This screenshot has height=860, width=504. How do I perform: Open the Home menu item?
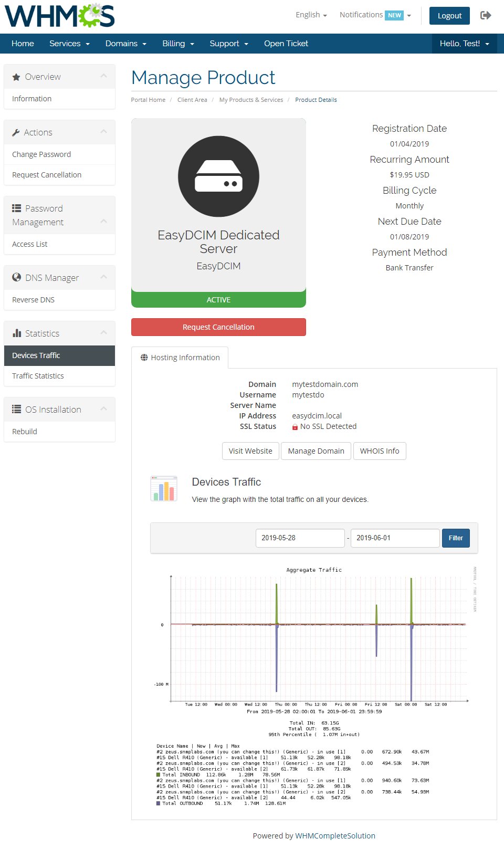(23, 44)
